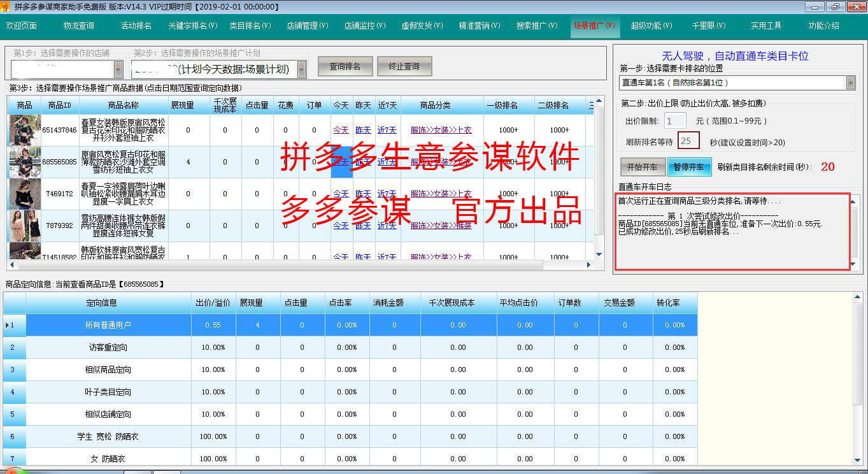Click 昨天 link for product 651437846
The width and height of the screenshot is (868, 474).
[363, 130]
